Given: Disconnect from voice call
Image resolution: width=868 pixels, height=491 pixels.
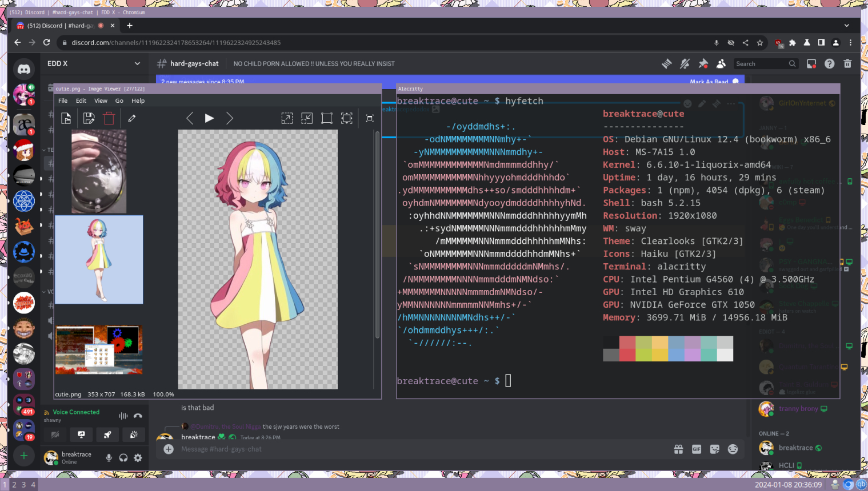Looking at the screenshot, I should click(138, 416).
